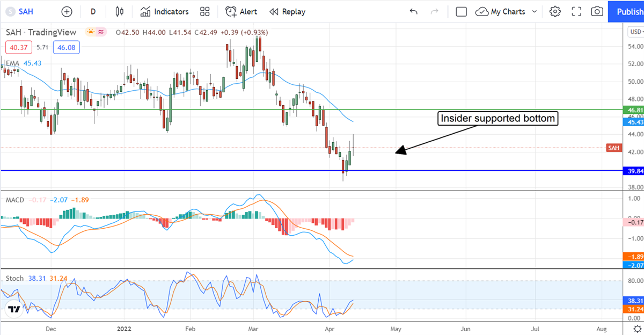The width and height of the screenshot is (644, 335).
Task: Start bar Replay mode
Action: point(287,11)
